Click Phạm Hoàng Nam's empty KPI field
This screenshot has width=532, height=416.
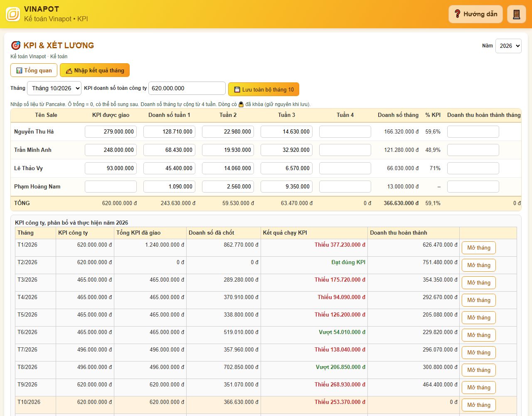tap(111, 186)
